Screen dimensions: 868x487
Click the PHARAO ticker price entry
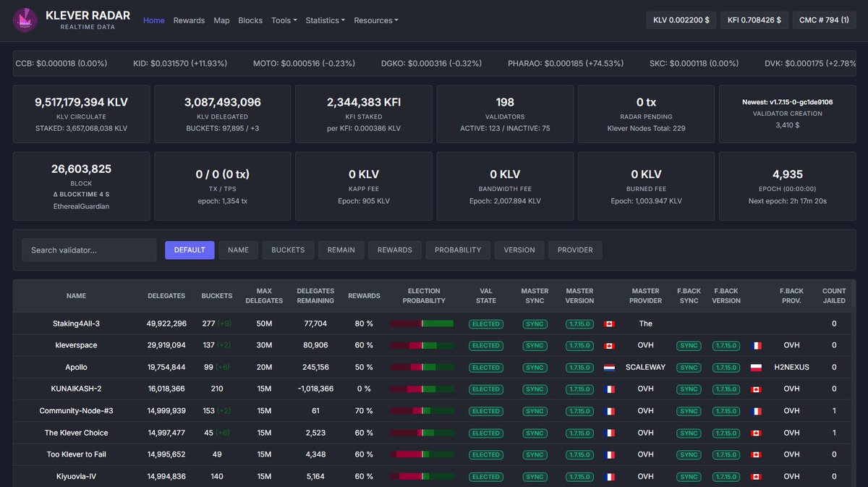pos(566,63)
